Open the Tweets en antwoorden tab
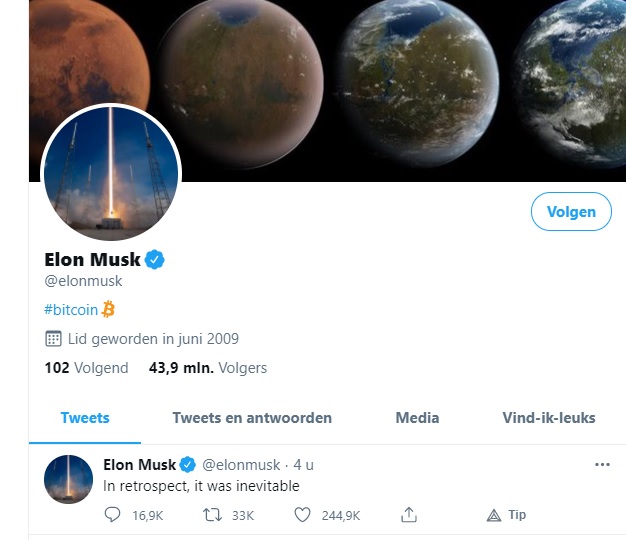This screenshot has width=626, height=541. [x=252, y=418]
